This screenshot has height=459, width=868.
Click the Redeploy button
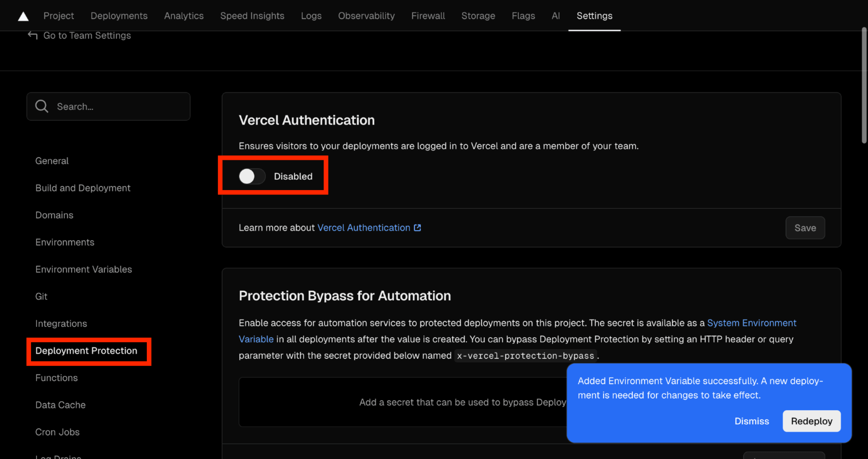click(812, 421)
